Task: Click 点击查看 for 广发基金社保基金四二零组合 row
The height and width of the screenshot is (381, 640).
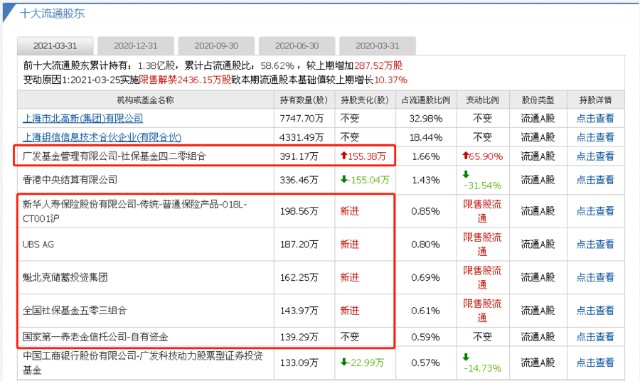Action: click(x=595, y=156)
